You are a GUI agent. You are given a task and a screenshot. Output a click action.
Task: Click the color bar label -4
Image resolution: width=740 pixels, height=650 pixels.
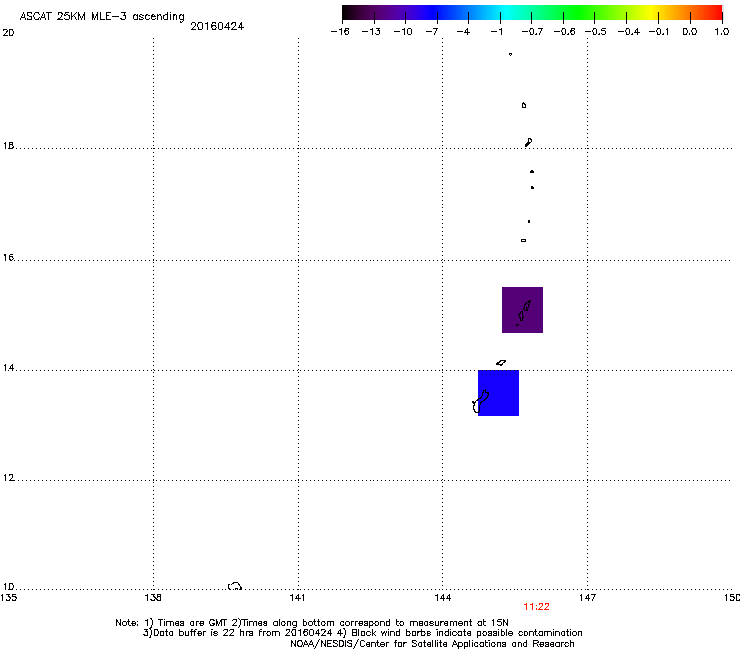pyautogui.click(x=463, y=32)
